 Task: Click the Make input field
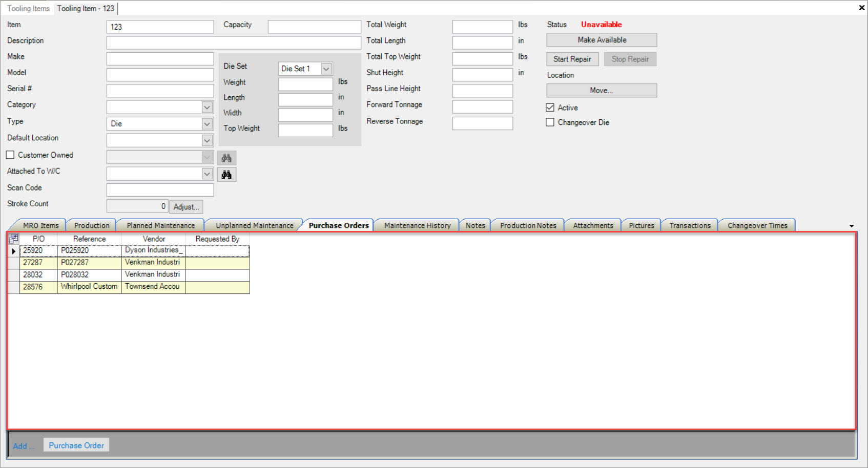click(x=160, y=59)
